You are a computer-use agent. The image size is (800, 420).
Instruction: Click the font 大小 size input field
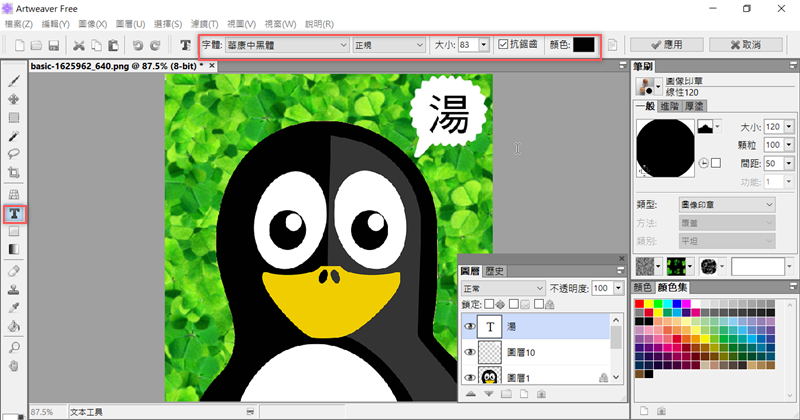tap(467, 45)
